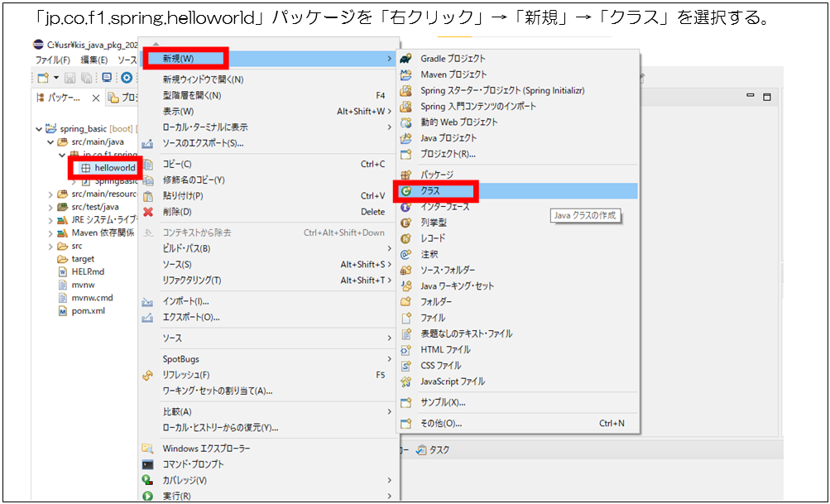Expand the Maven dependencies node
Image resolution: width=830 pixels, height=504 pixels.
[50, 233]
